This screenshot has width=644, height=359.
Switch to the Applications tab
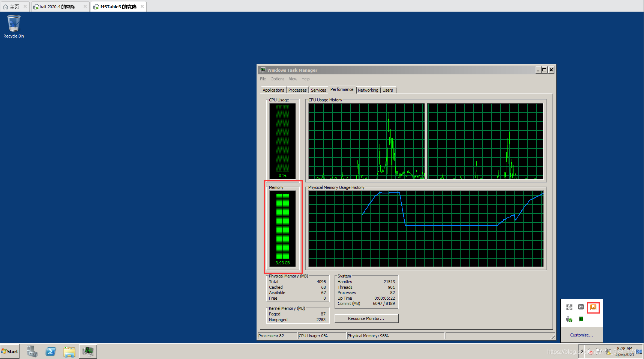click(x=273, y=90)
